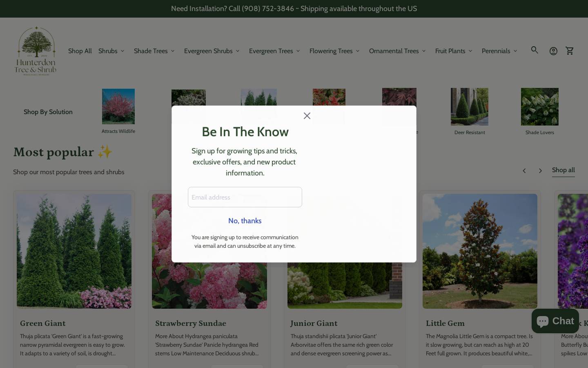588x368 pixels.
Task: Select the Shade Lovers thumbnail
Action: click(540, 107)
